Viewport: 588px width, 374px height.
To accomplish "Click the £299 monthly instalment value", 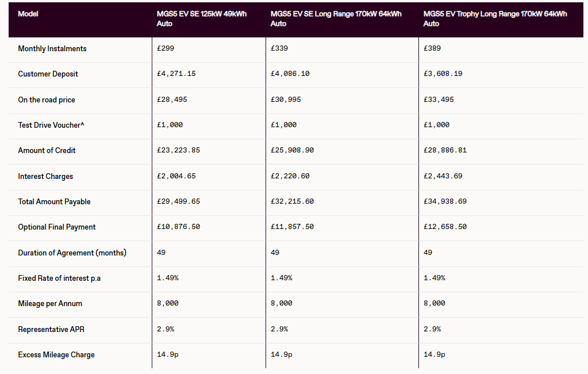I will point(166,48).
